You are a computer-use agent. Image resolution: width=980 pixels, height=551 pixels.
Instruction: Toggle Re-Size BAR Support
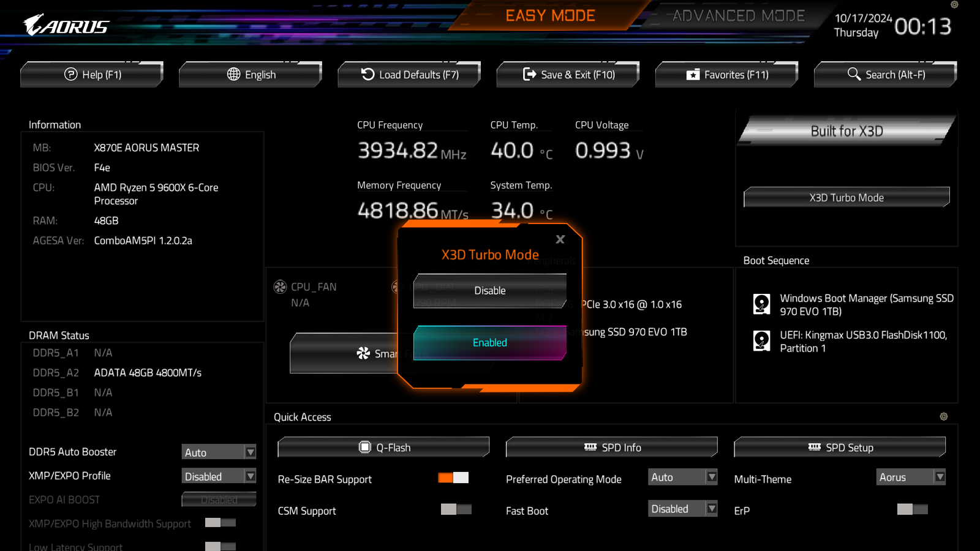pyautogui.click(x=453, y=478)
